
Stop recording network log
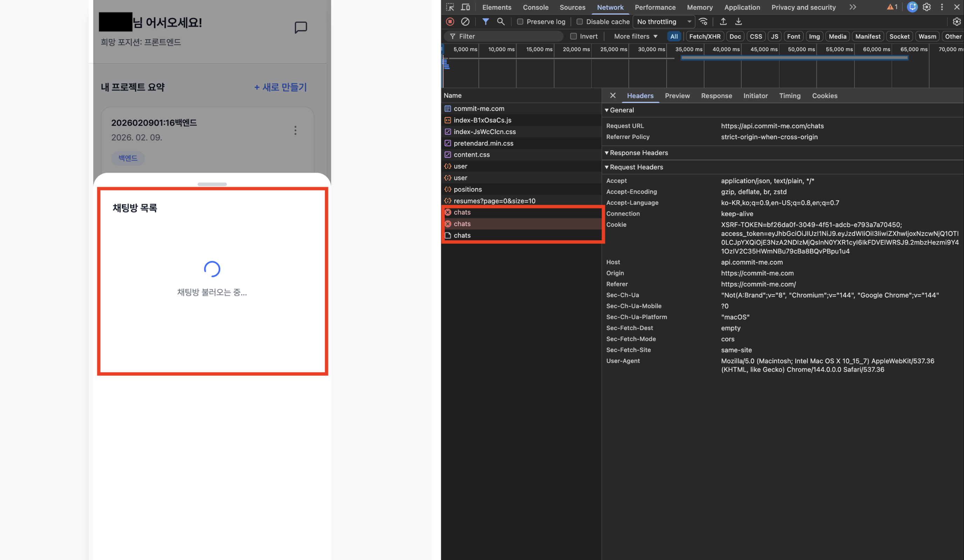pos(450,22)
